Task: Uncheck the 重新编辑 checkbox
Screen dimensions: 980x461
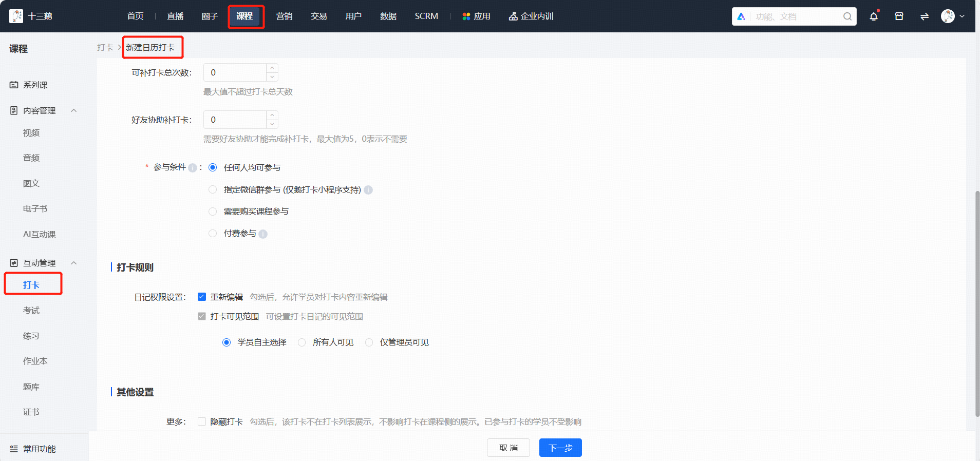Action: click(x=202, y=297)
